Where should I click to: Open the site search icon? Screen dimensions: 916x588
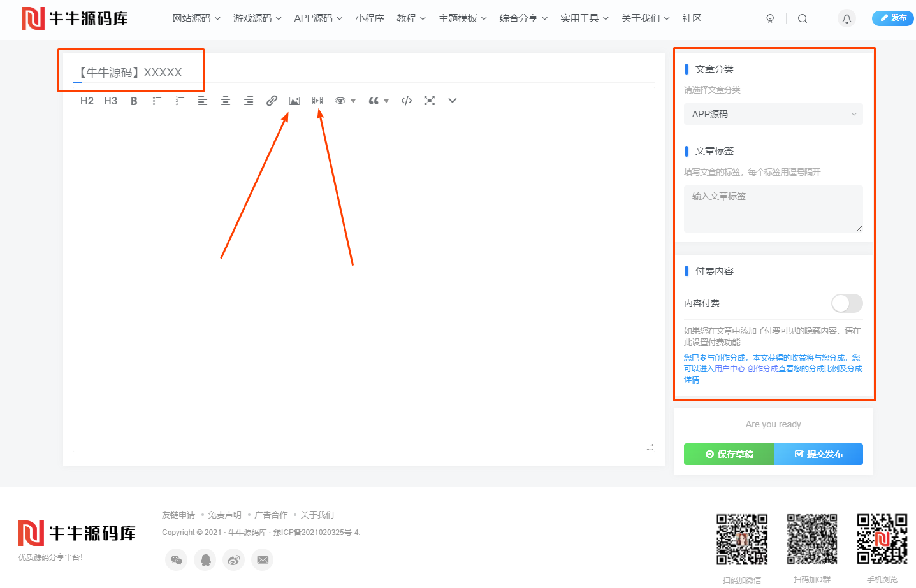tap(803, 18)
